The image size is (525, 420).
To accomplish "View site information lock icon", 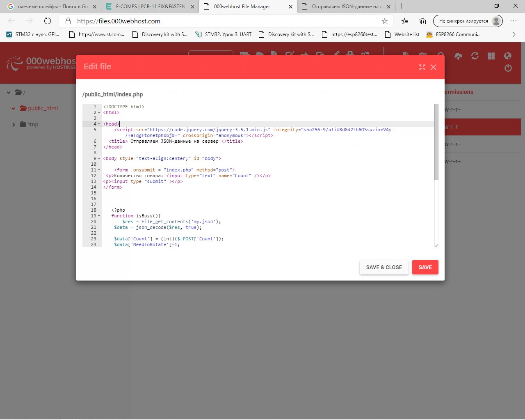I will (x=68, y=21).
